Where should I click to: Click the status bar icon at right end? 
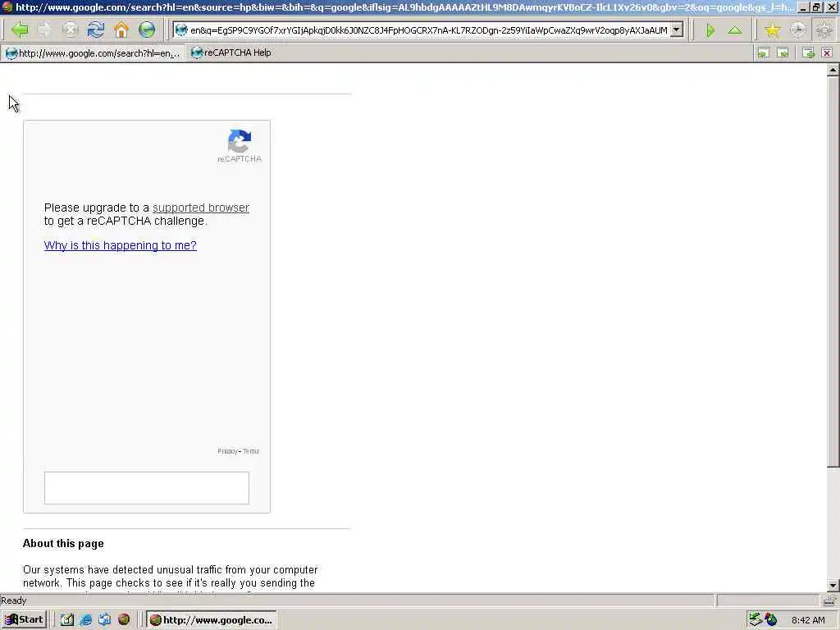[830, 600]
